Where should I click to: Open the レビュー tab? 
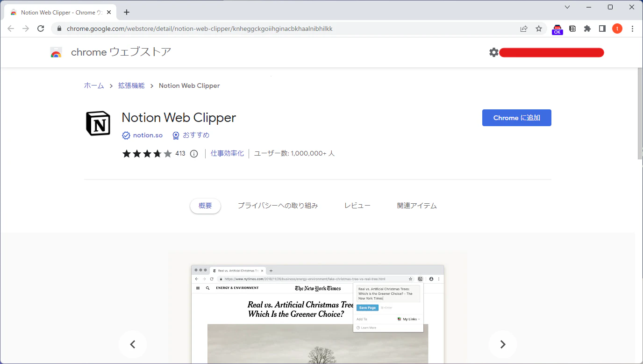(x=357, y=206)
